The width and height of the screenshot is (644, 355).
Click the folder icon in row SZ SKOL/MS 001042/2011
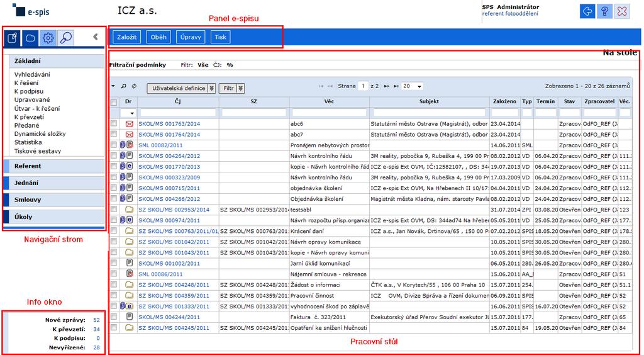tap(130, 242)
